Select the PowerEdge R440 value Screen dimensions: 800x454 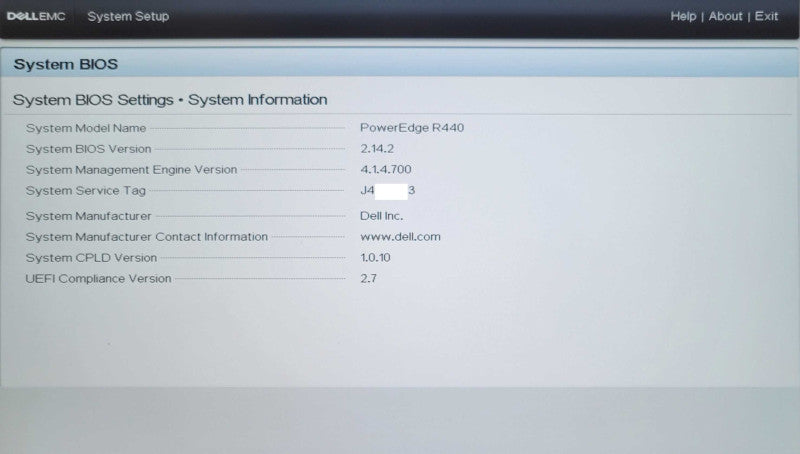tap(412, 128)
